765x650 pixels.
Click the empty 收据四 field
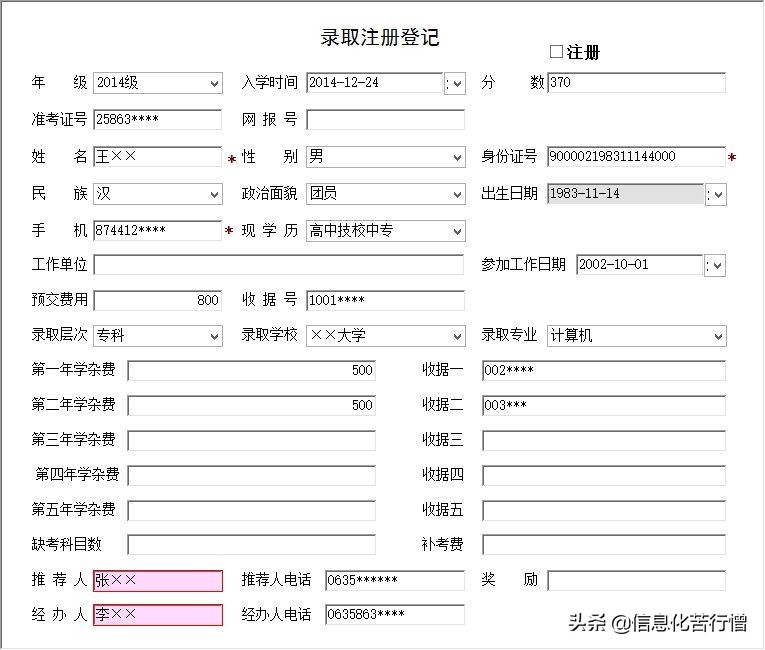point(604,475)
